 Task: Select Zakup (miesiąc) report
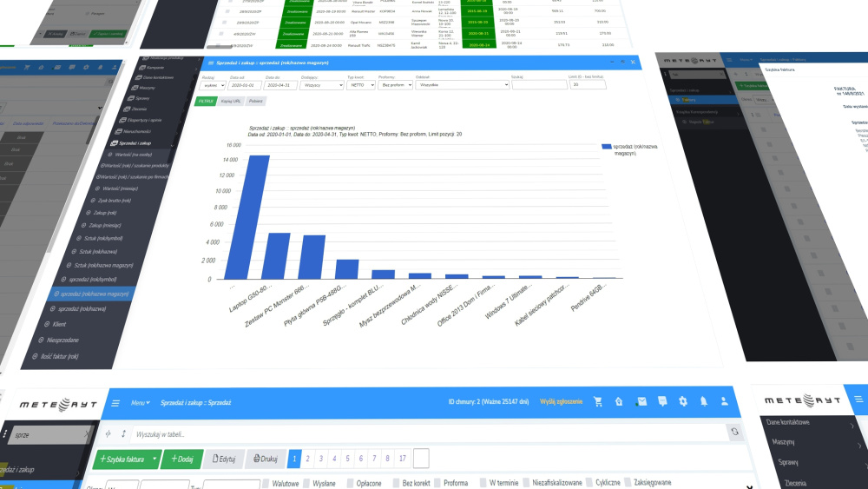click(105, 226)
